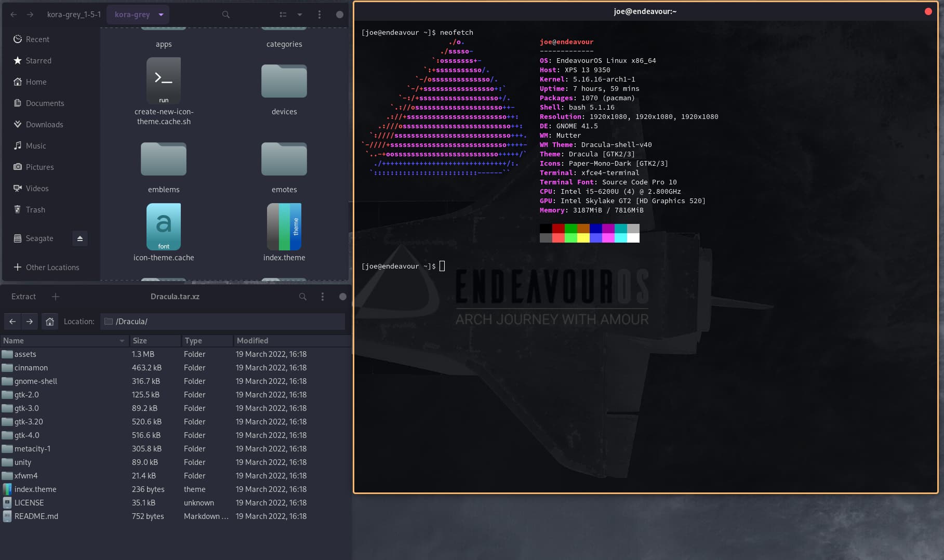944x560 pixels.
Task: Open Other Locations in sidebar
Action: pyautogui.click(x=51, y=268)
